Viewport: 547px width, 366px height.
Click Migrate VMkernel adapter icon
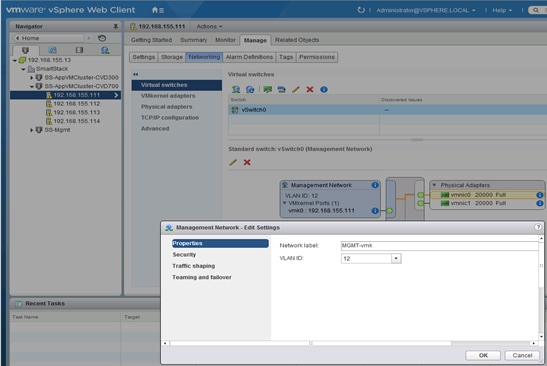coord(282,89)
